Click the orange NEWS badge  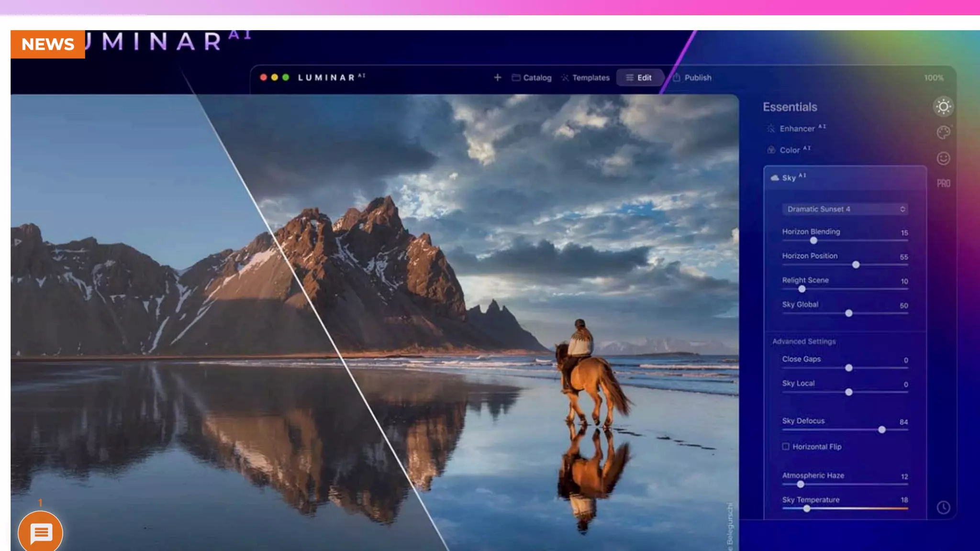[x=48, y=44]
